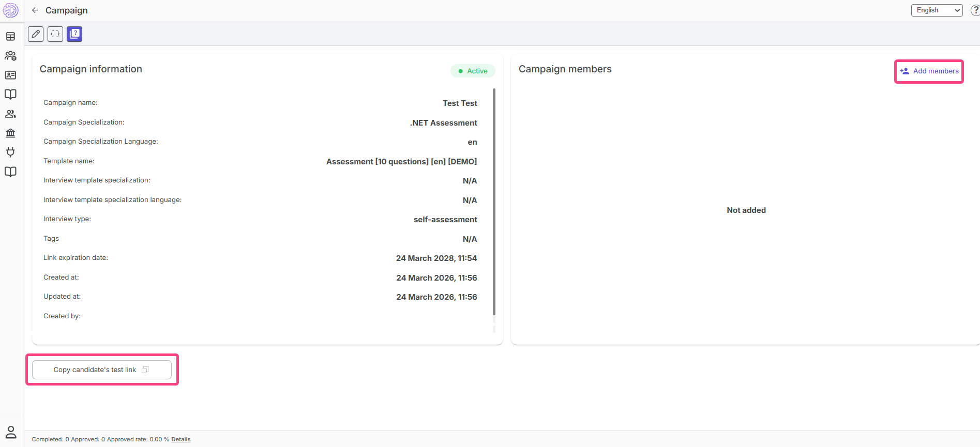Click the bank building sidebar icon
Screen dimensions: 980x447
tap(10, 133)
